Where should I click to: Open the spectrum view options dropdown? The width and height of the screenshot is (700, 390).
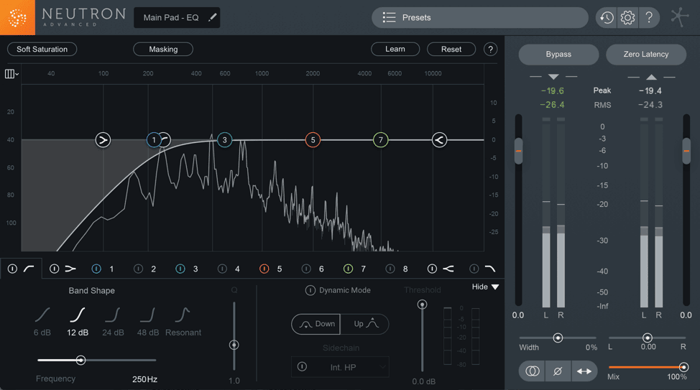click(12, 74)
